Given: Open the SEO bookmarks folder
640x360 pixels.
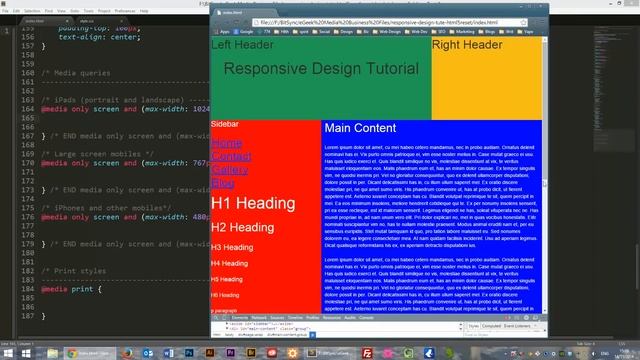Looking at the screenshot, I should click(x=439, y=31).
